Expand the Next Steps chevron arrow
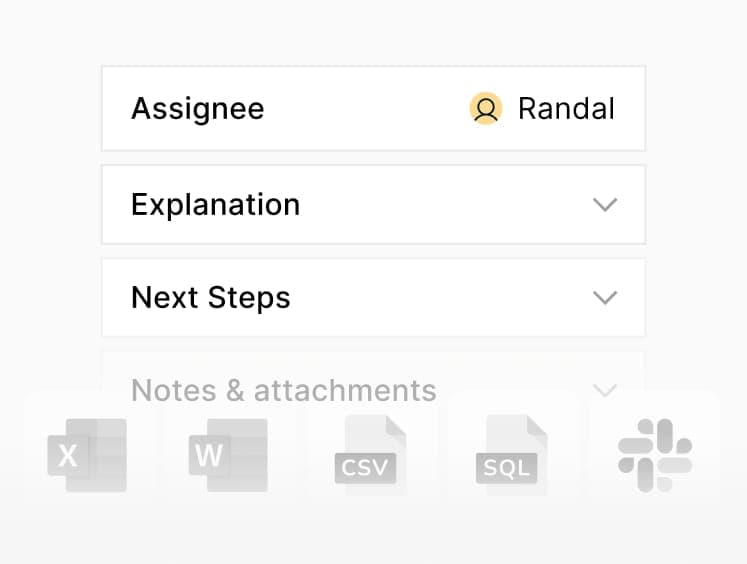This screenshot has width=747, height=564. click(x=605, y=297)
